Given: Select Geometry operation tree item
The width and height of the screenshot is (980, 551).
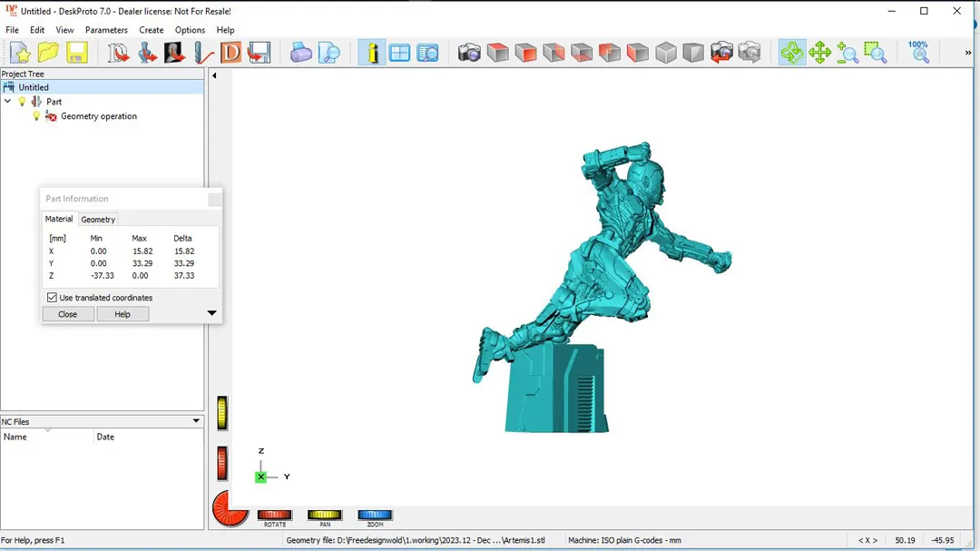Looking at the screenshot, I should [99, 116].
